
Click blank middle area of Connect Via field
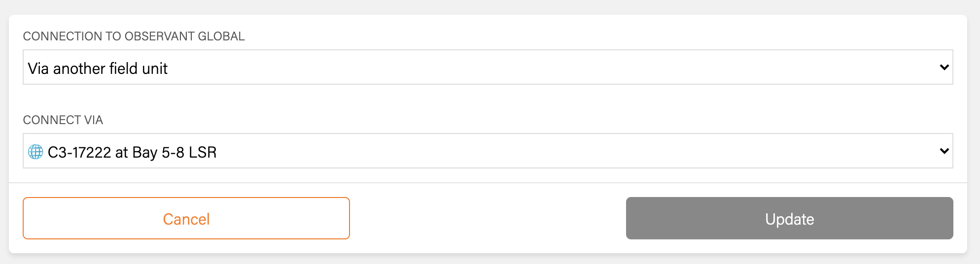coord(542,151)
